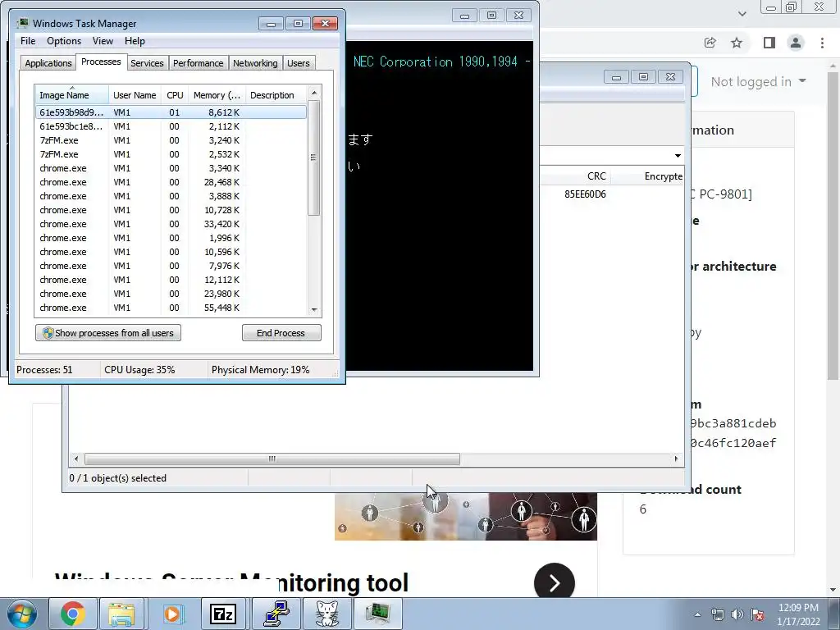Click the CRC value 85EE60D6
The image size is (840, 630).
click(x=585, y=194)
